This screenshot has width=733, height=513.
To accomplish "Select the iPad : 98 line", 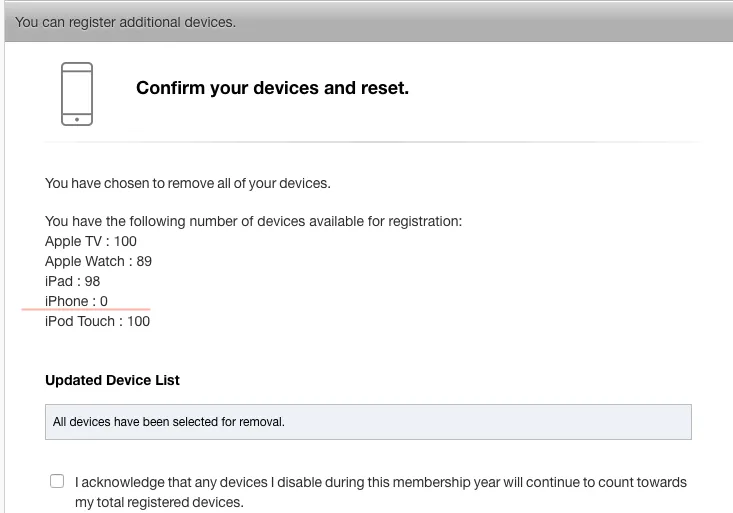I will click(x=73, y=281).
